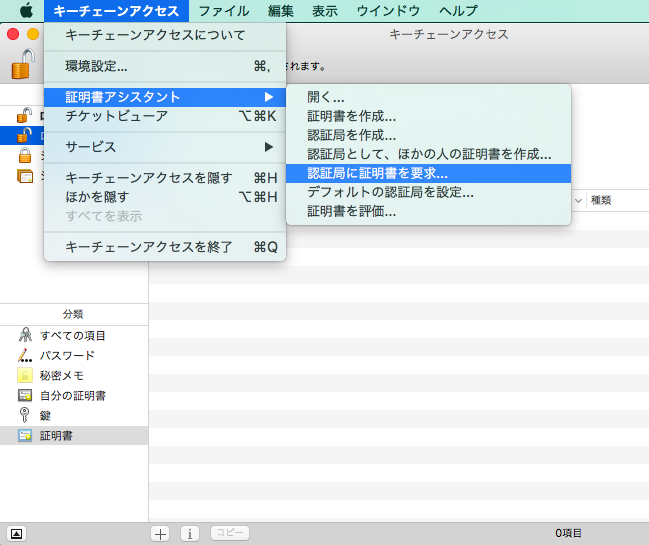This screenshot has width=649, height=545.
Task: Click the unlocked padlock icon above the highlighted keychain
Action: (x=24, y=115)
